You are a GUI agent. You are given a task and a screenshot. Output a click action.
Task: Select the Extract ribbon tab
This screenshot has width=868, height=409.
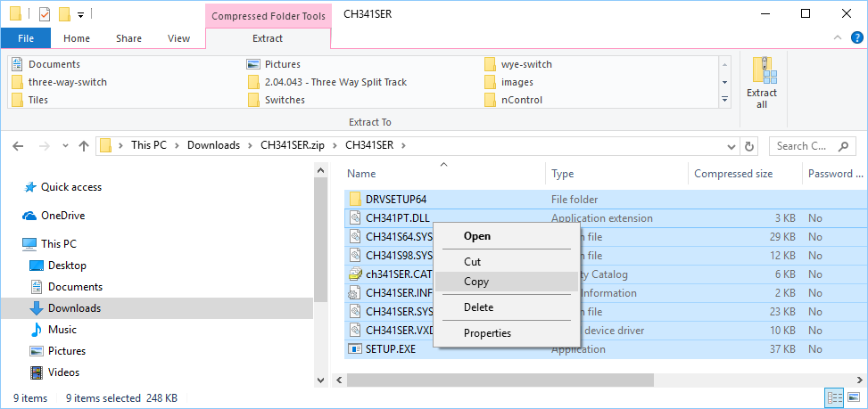click(x=268, y=38)
